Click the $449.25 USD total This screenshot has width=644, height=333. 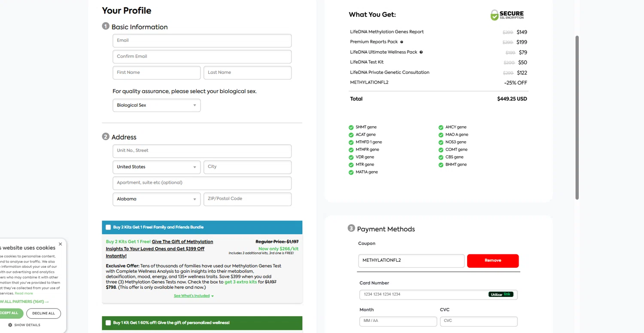coord(512,99)
